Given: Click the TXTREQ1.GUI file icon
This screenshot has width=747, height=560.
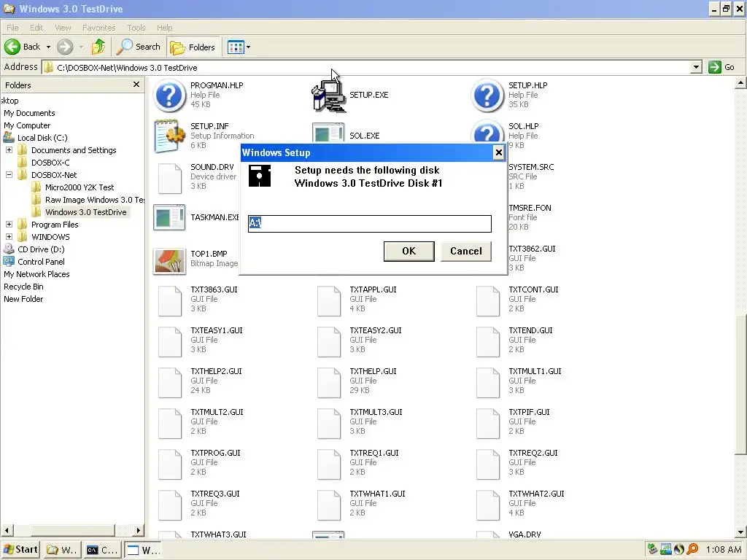Looking at the screenshot, I should click(329, 464).
